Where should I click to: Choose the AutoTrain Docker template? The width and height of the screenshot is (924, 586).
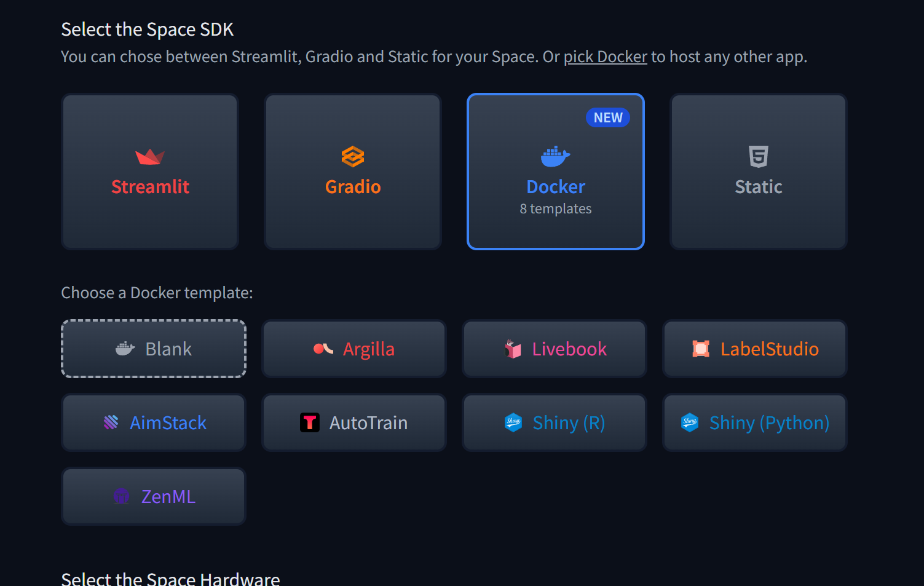point(354,422)
